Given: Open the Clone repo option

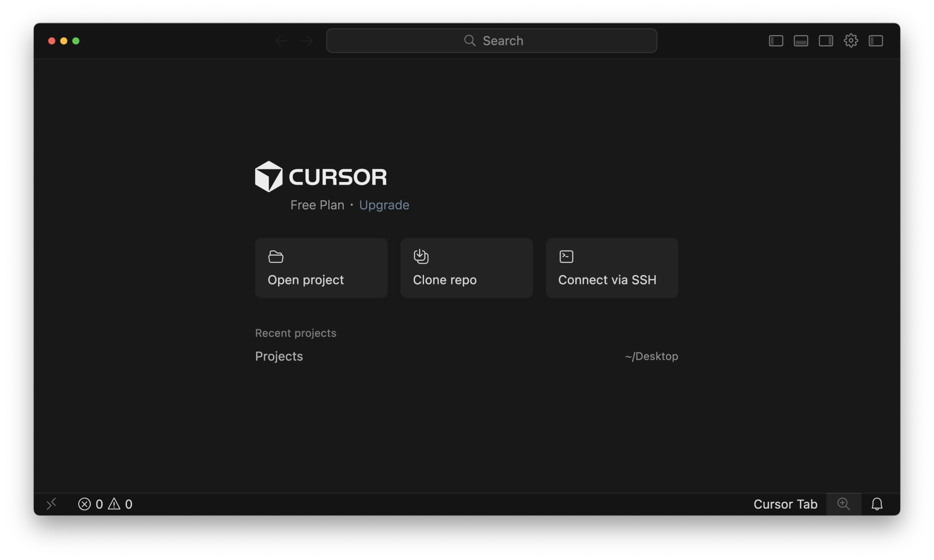Looking at the screenshot, I should pos(467,268).
